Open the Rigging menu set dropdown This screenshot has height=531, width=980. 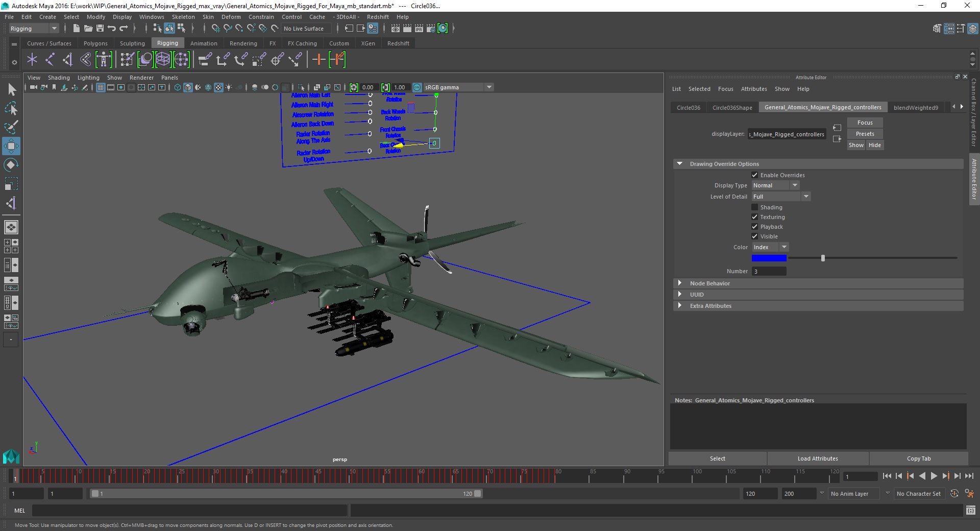coord(34,29)
